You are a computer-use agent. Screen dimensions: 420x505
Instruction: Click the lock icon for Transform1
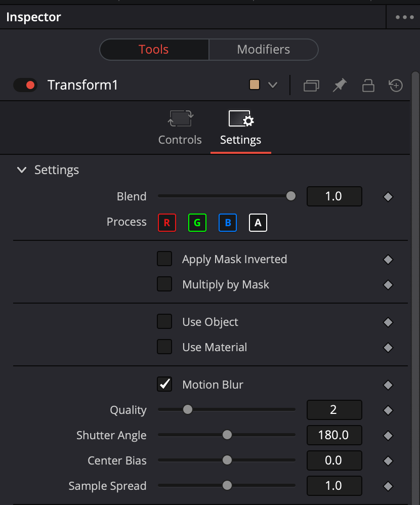coord(368,85)
